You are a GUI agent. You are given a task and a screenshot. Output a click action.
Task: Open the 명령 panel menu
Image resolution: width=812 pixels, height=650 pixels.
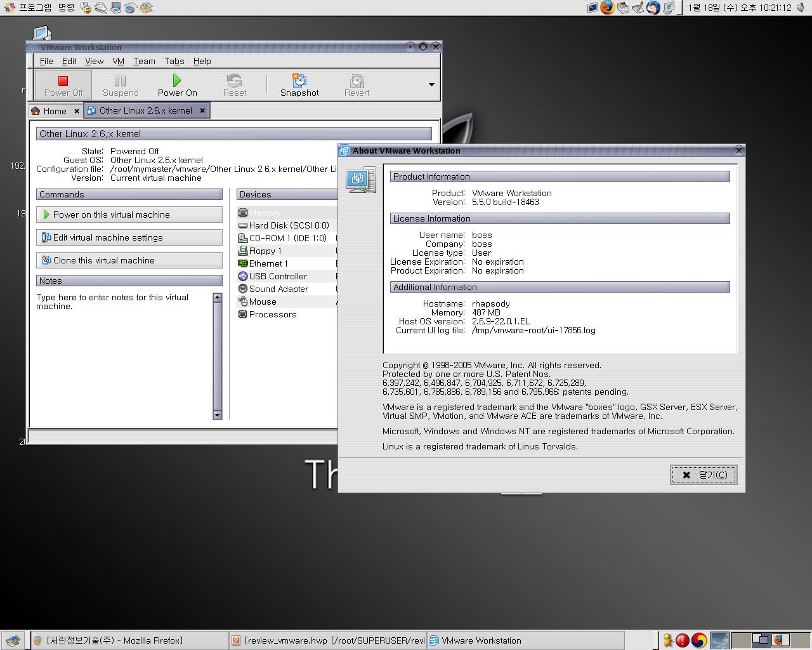pyautogui.click(x=66, y=8)
